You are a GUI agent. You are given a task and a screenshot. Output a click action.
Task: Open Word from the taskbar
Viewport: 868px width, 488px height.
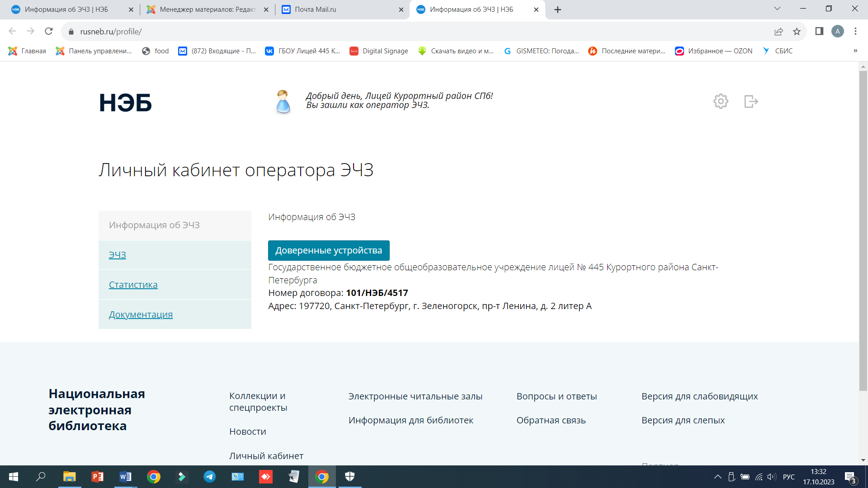pyautogui.click(x=125, y=477)
